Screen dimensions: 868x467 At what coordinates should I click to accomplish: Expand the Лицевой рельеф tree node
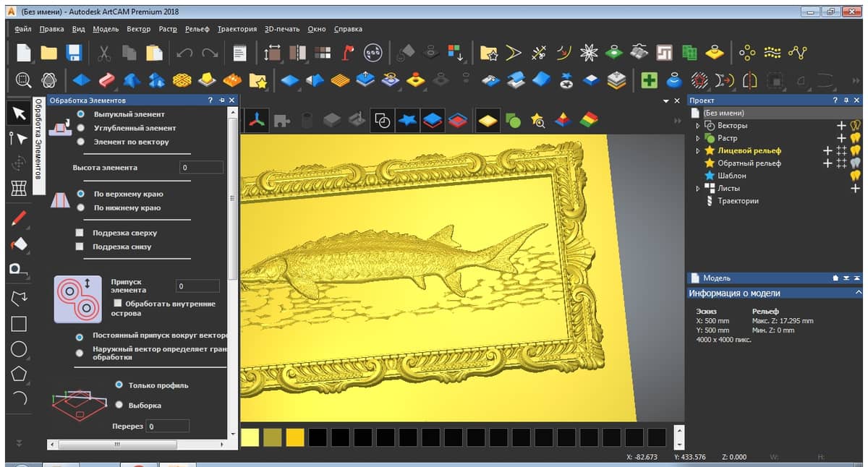click(x=698, y=151)
